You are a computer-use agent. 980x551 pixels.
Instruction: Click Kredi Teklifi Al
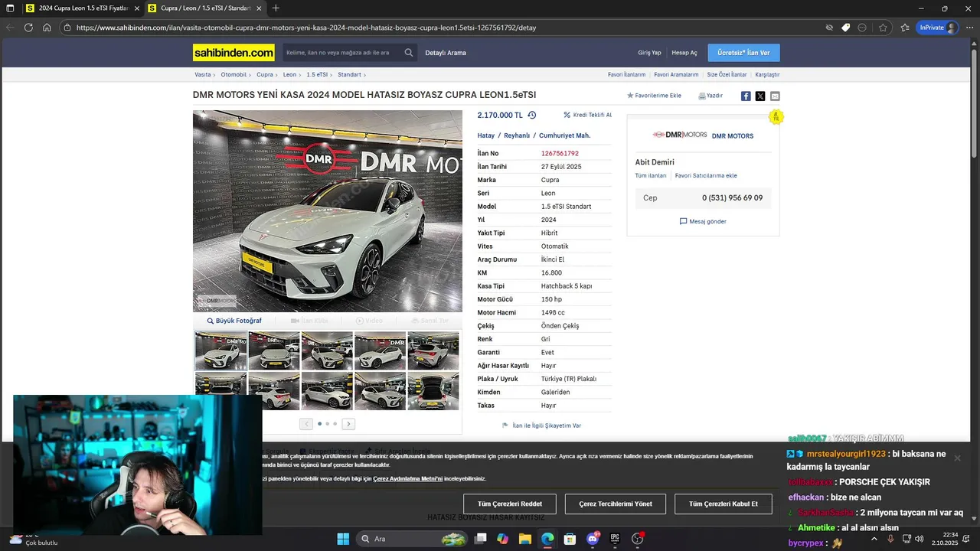coord(587,115)
